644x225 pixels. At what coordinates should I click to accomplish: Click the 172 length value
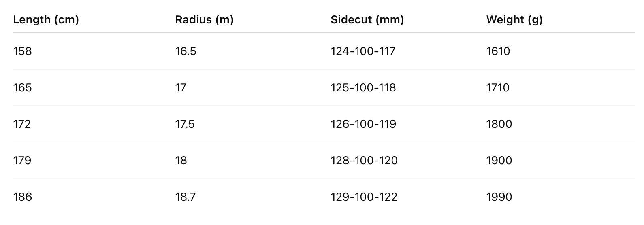coord(22,124)
